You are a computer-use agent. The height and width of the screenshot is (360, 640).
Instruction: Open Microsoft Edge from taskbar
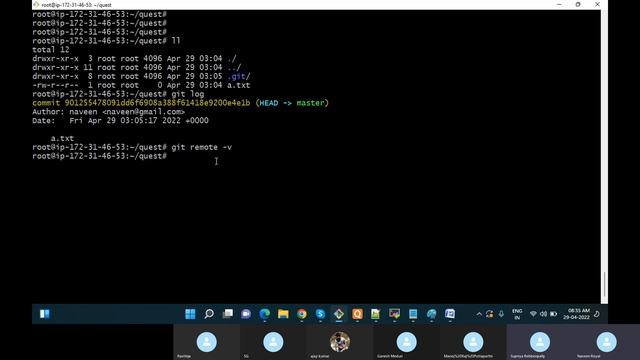pos(264,313)
